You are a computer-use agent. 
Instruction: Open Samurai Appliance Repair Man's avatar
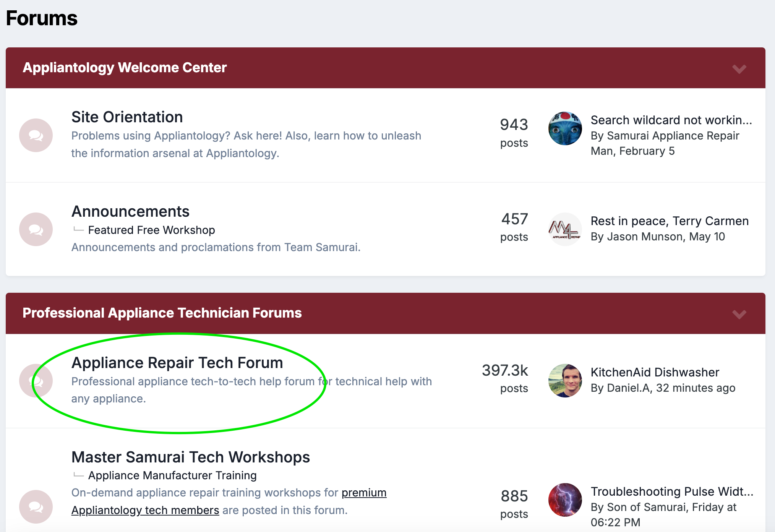point(565,128)
